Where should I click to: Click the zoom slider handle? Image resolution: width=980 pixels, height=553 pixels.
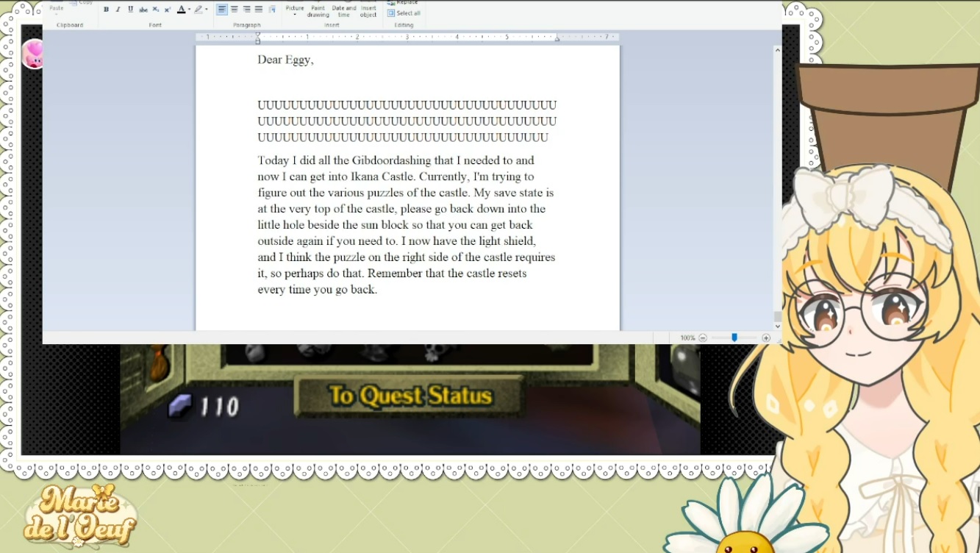click(734, 338)
